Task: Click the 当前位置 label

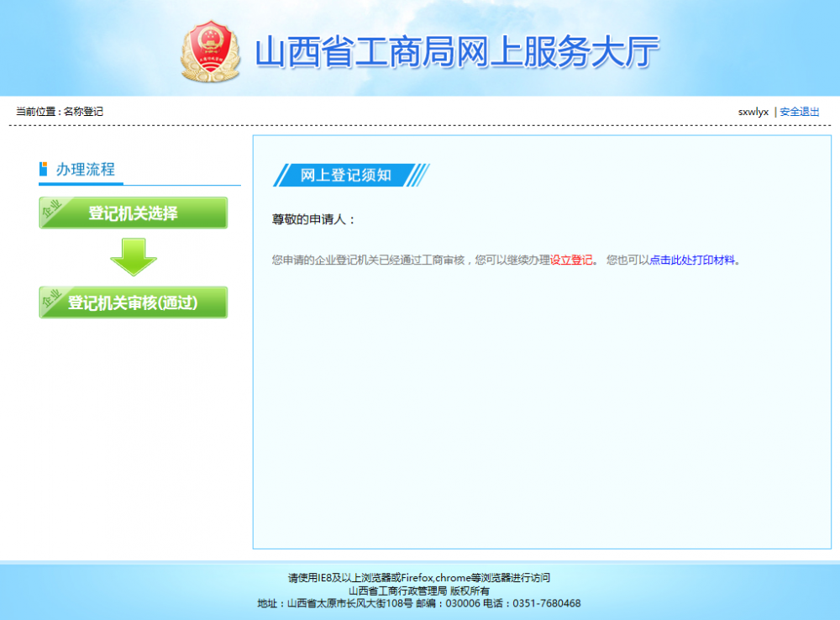Action: tap(37, 111)
